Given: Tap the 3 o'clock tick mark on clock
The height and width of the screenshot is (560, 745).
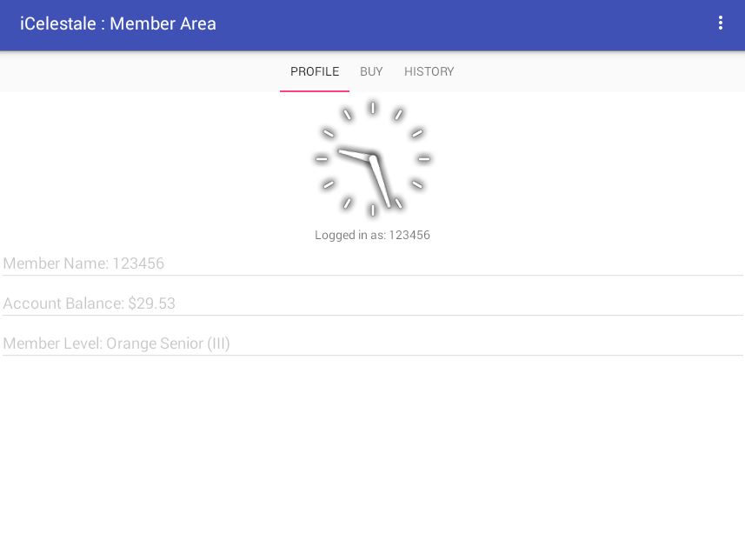Looking at the screenshot, I should pyautogui.click(x=424, y=159).
